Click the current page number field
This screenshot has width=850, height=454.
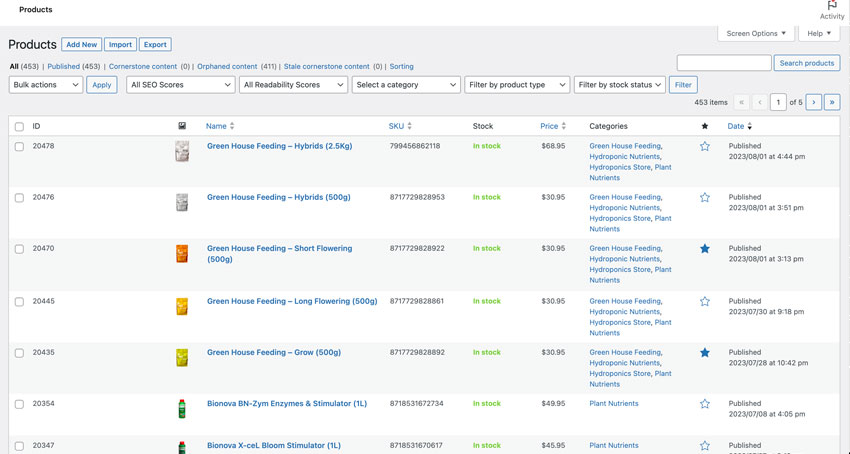click(x=778, y=102)
